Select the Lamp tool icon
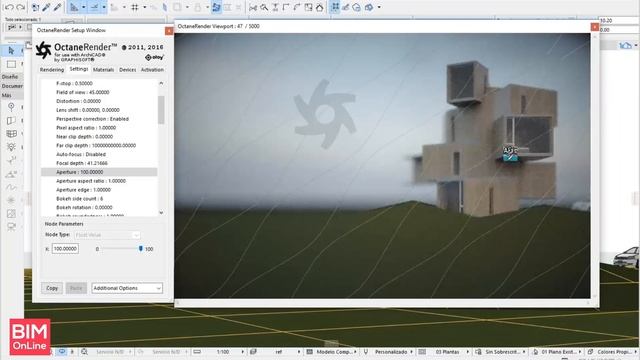This screenshot has height=360, width=640. tap(11, 147)
